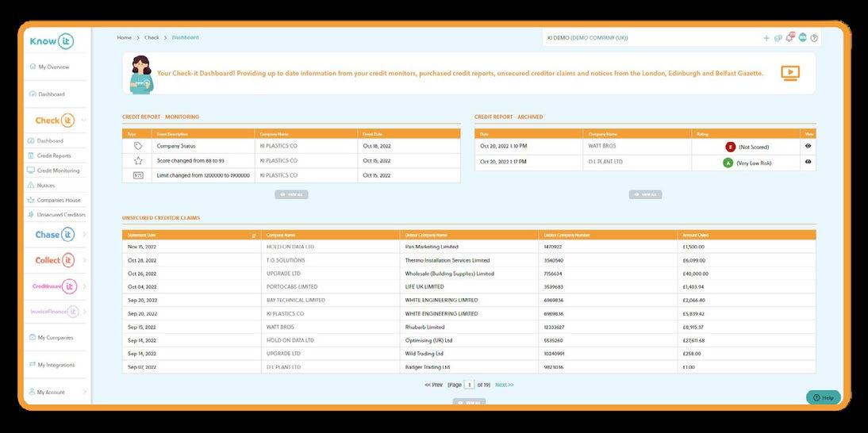Click Unsecured Creditors sidebar icon
868x433 pixels.
pyautogui.click(x=31, y=215)
